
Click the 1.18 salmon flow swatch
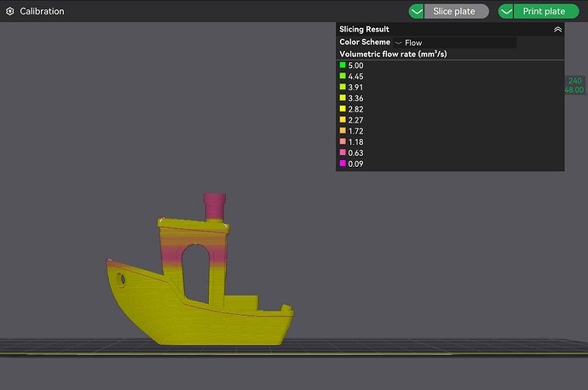click(343, 141)
